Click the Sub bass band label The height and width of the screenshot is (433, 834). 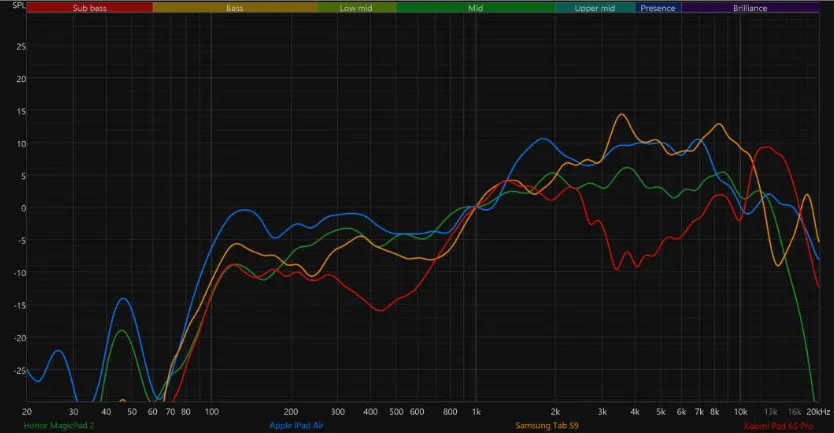89,8
